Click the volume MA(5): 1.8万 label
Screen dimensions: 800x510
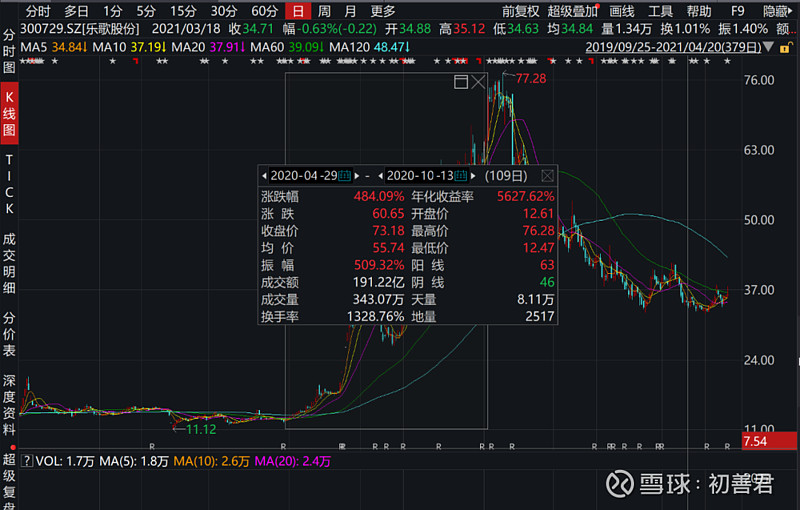point(134,462)
